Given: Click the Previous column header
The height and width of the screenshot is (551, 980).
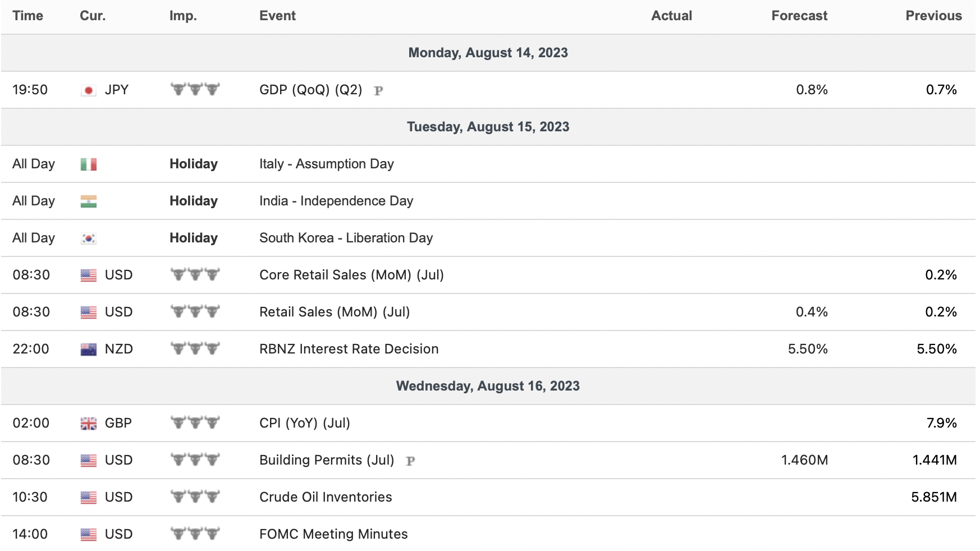Looking at the screenshot, I should coord(933,16).
